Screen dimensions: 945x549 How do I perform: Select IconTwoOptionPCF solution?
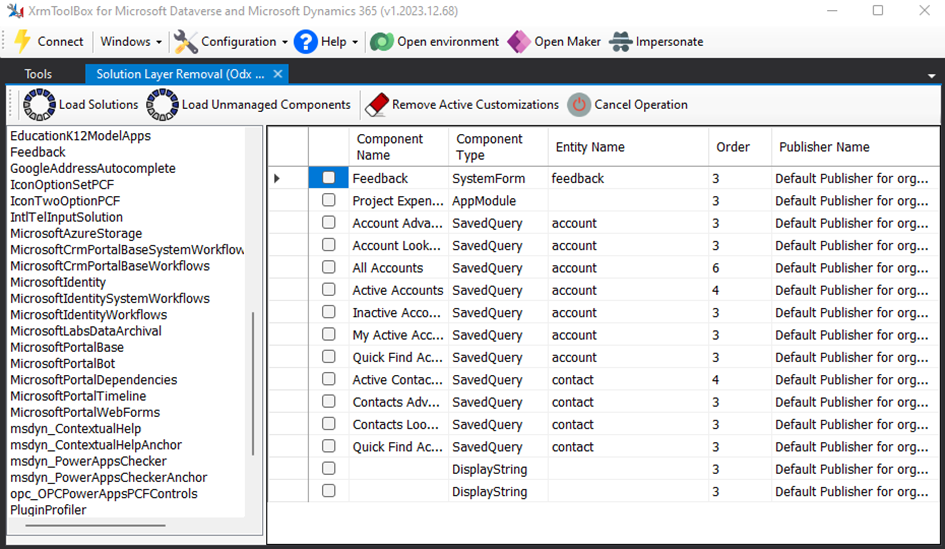click(x=65, y=201)
